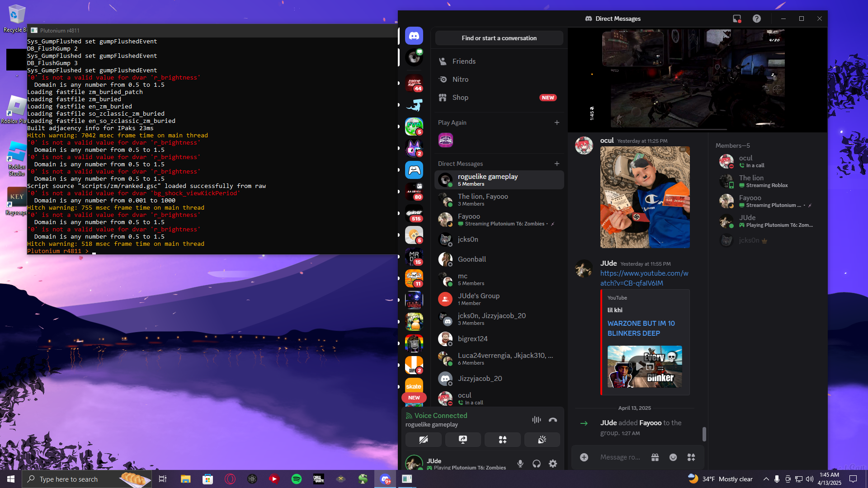This screenshot has width=868, height=488.
Task: Disconnect from the voice call
Action: (x=553, y=420)
